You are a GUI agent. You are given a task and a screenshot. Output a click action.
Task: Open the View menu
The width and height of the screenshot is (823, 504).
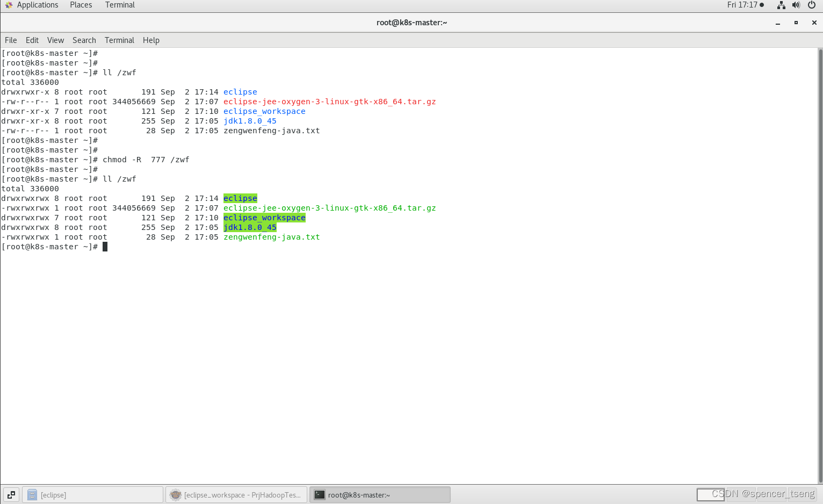[55, 40]
